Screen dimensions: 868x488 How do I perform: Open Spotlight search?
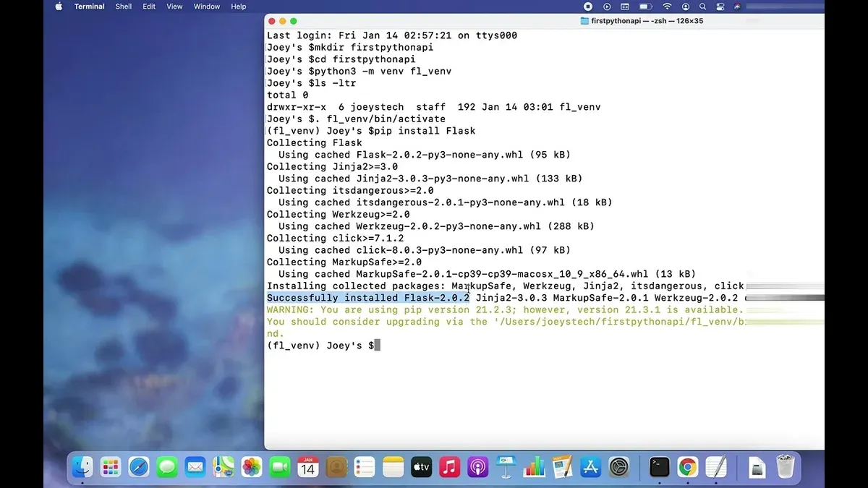point(702,7)
